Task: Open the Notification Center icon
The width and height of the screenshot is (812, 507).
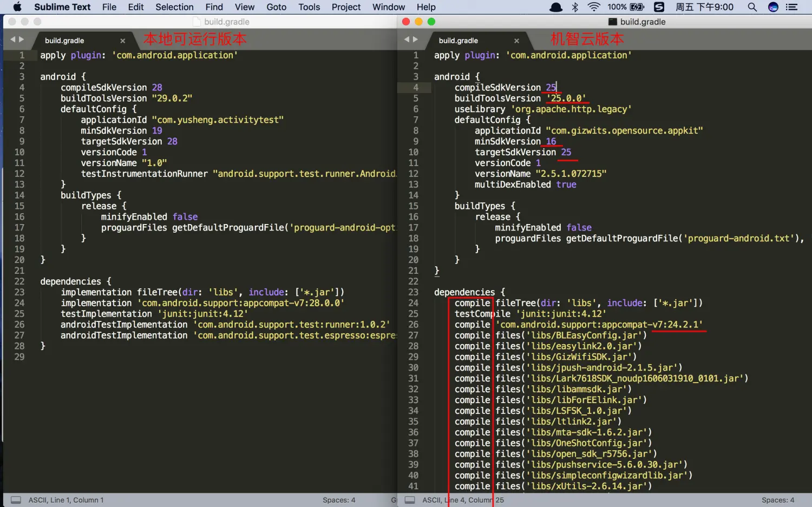Action: tap(792, 7)
